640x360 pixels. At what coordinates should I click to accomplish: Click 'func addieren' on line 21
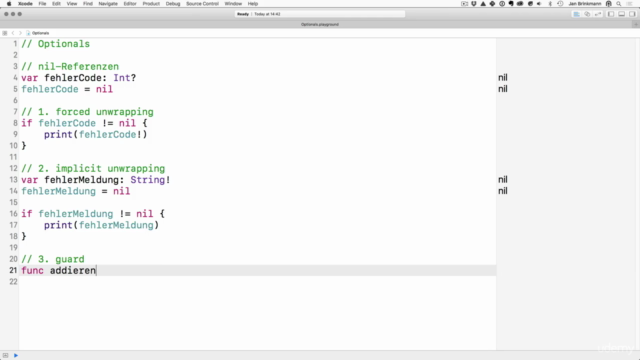(59, 271)
